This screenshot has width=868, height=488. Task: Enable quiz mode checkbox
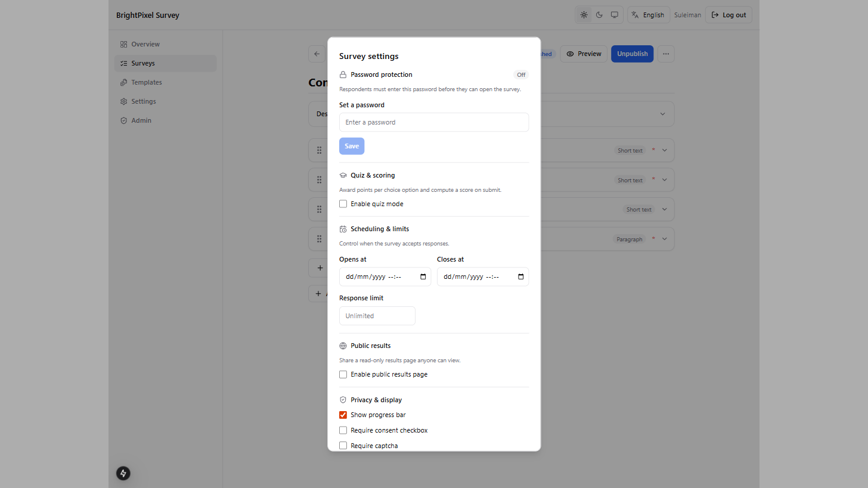pos(343,204)
